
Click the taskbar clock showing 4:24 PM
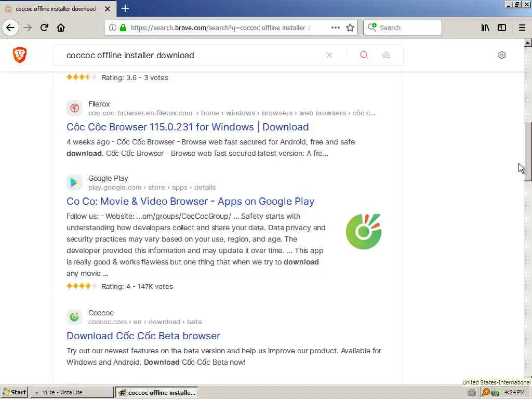point(514,392)
